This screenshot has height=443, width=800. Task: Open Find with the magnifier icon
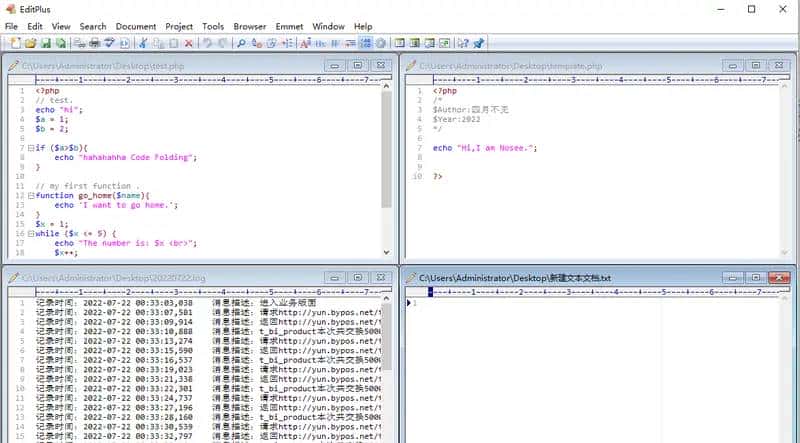(241, 43)
